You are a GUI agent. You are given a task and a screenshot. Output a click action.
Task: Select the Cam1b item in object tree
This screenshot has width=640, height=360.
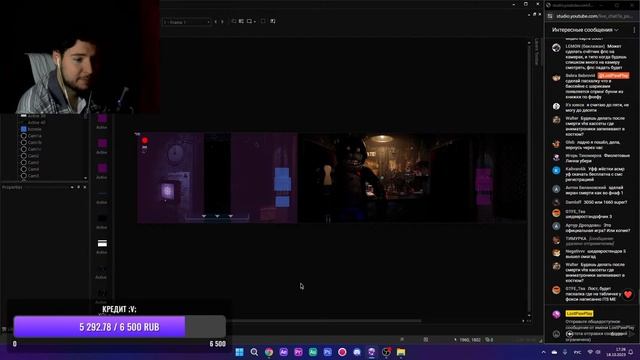point(31,142)
